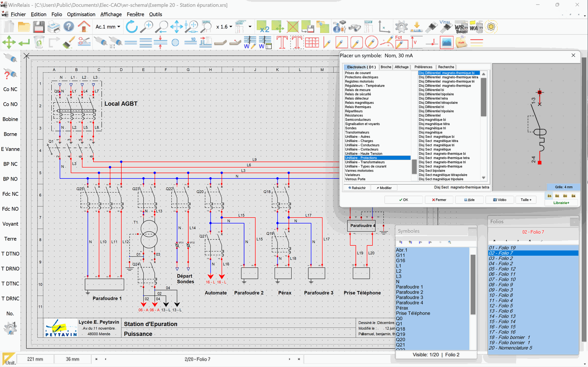Switch to the Recherche tab
588x367 pixels.
(446, 67)
